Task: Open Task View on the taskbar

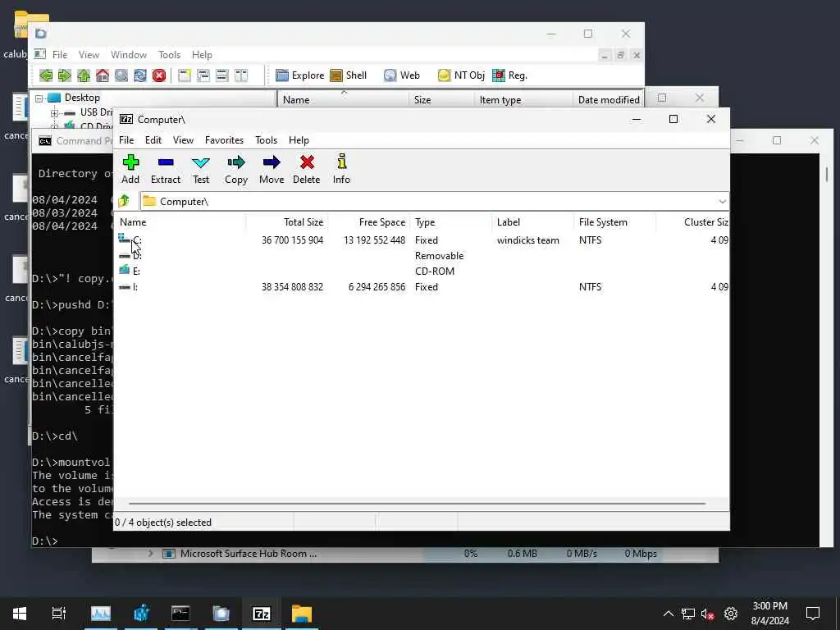Action: point(58,614)
